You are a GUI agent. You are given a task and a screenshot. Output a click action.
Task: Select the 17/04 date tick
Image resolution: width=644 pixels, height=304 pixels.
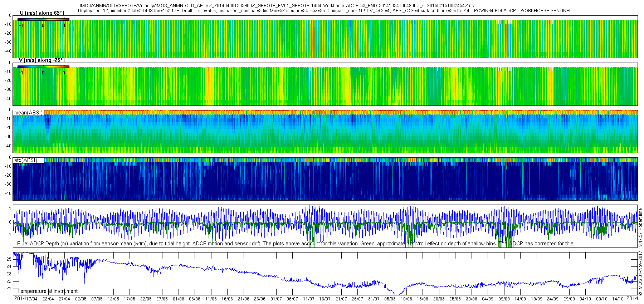coord(32,299)
